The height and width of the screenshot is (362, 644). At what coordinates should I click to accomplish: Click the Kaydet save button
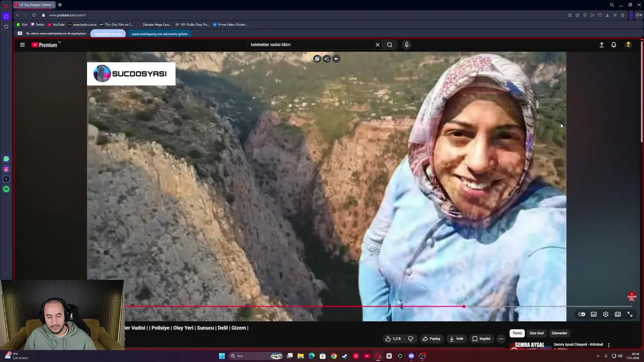[481, 339]
